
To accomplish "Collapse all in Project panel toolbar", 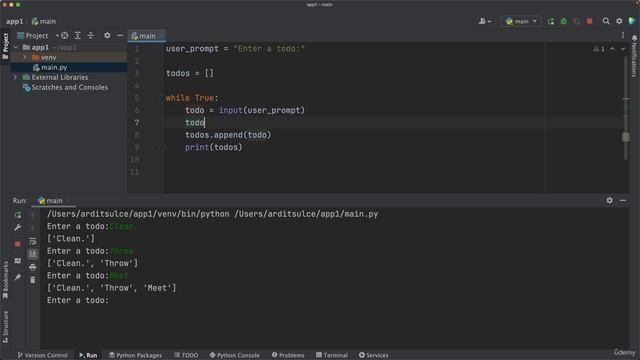I will pos(91,36).
